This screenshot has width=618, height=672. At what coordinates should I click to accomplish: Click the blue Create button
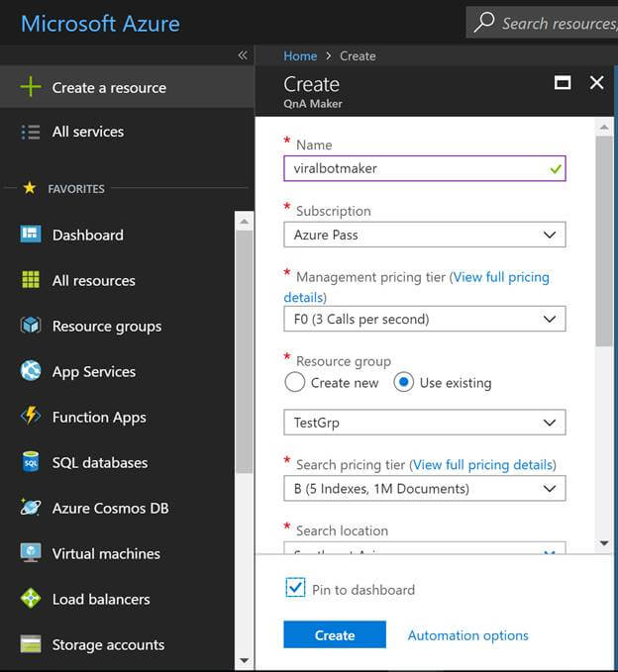tap(335, 634)
